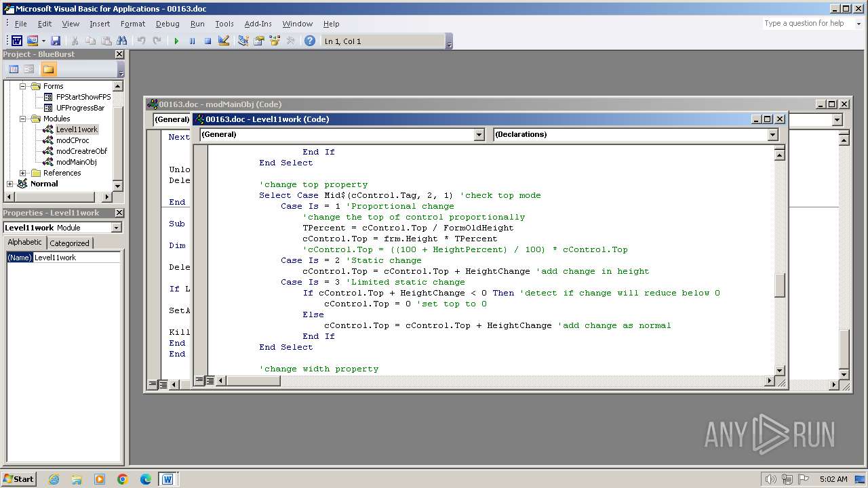
Task: Click the Undo arrow icon
Action: (x=141, y=41)
